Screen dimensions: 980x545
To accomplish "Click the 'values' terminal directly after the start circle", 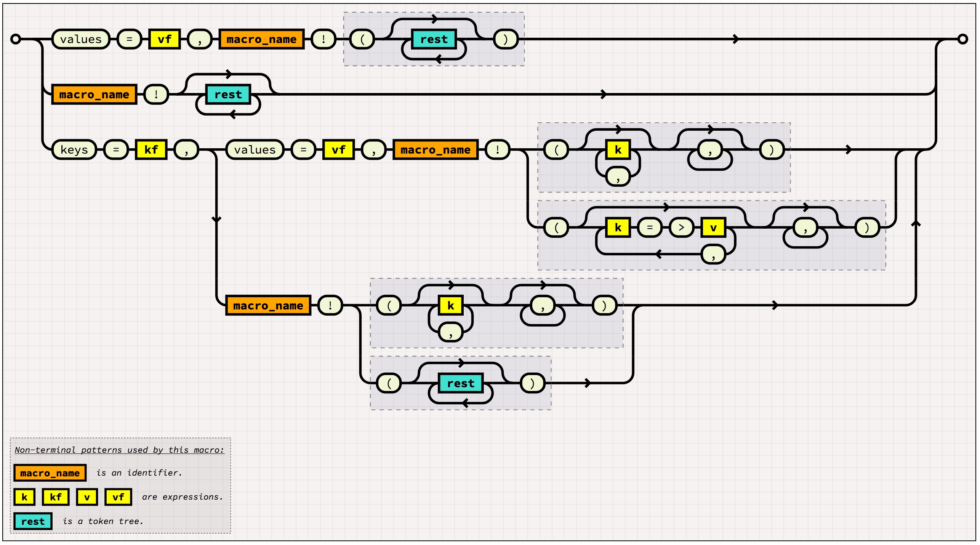I will click(x=81, y=39).
